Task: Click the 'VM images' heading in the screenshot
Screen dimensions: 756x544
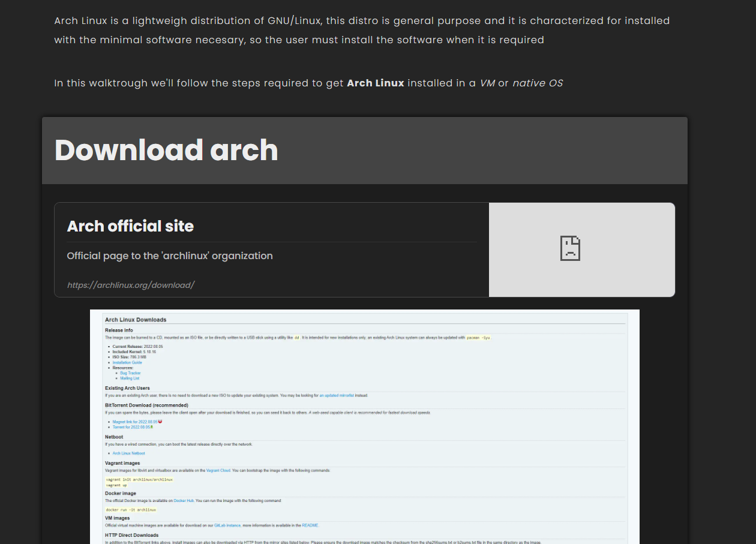Action: (x=118, y=518)
